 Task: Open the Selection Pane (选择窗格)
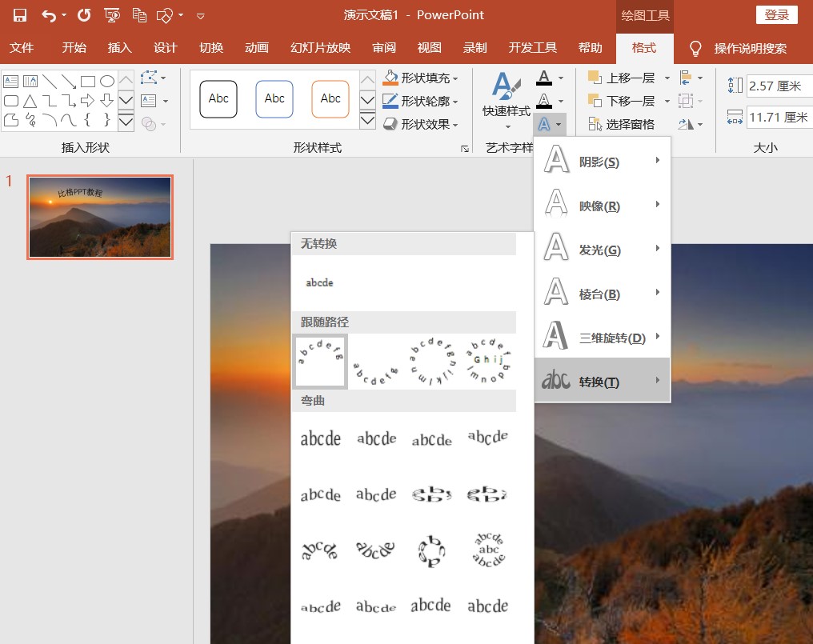point(622,124)
